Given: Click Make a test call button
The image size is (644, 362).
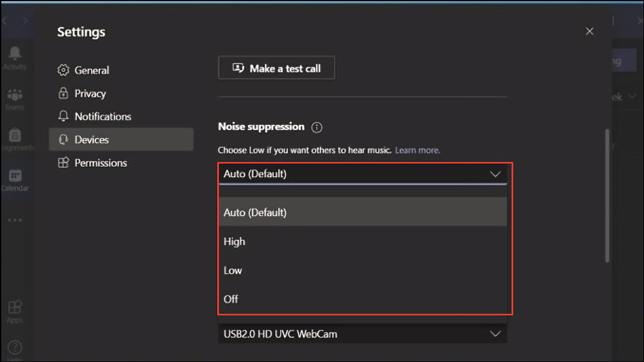Looking at the screenshot, I should click(276, 68).
